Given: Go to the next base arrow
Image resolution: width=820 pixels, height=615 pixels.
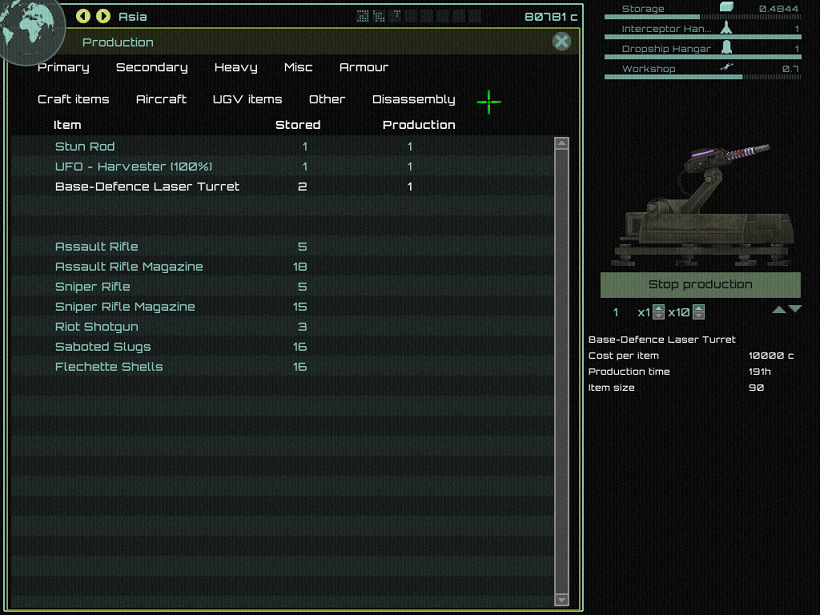Looking at the screenshot, I should (104, 16).
